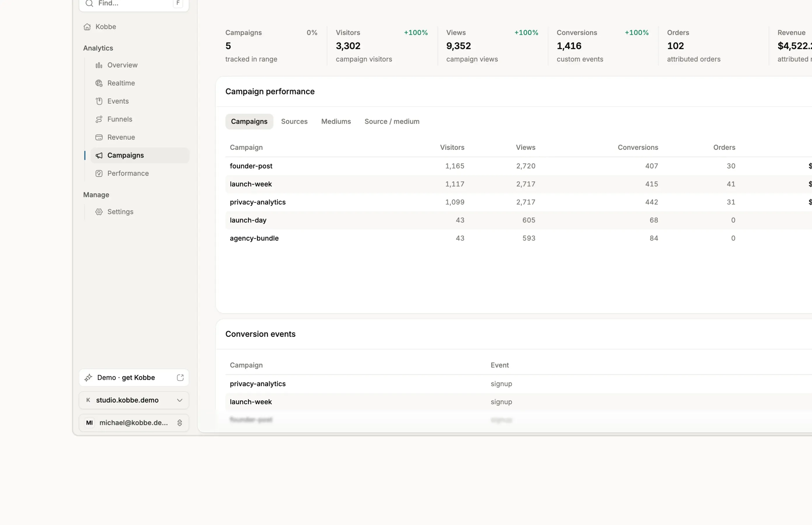Click the Overview bar chart icon
The width and height of the screenshot is (812, 525).
[99, 65]
